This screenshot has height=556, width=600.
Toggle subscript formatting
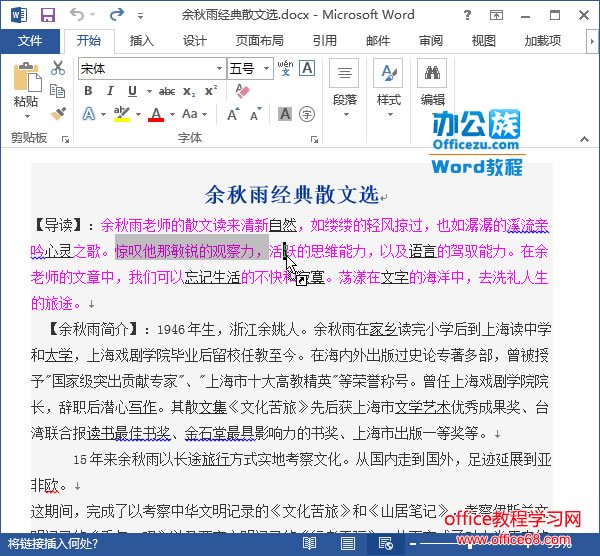click(x=189, y=91)
